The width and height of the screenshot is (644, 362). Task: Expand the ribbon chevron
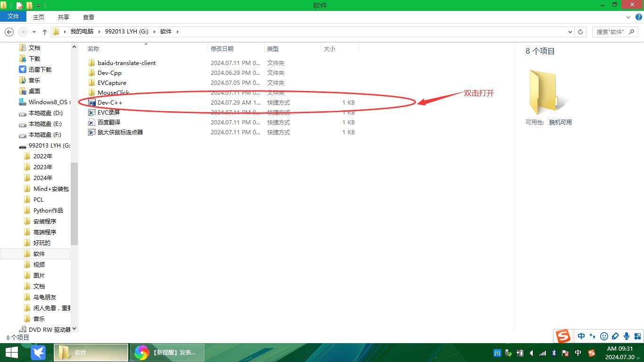click(x=629, y=17)
